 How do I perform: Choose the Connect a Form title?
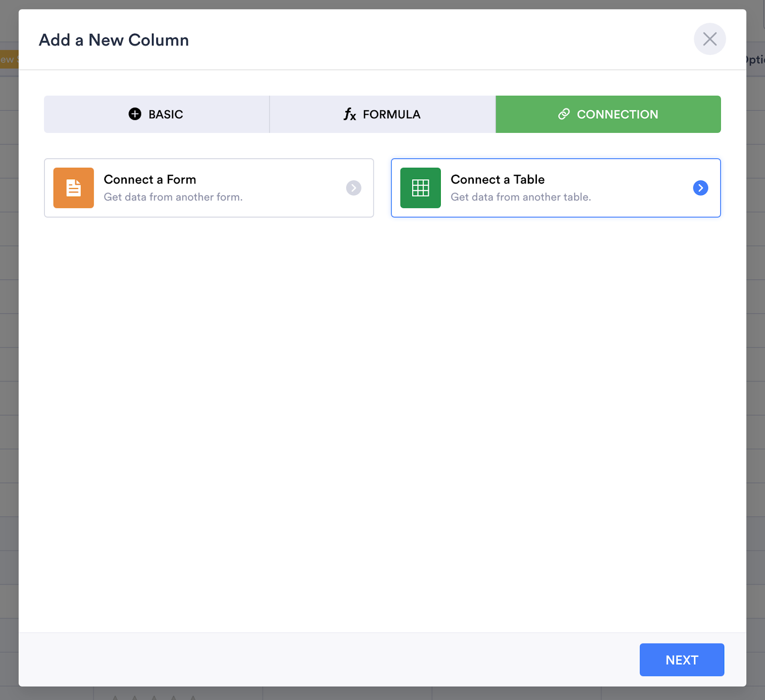pos(150,179)
